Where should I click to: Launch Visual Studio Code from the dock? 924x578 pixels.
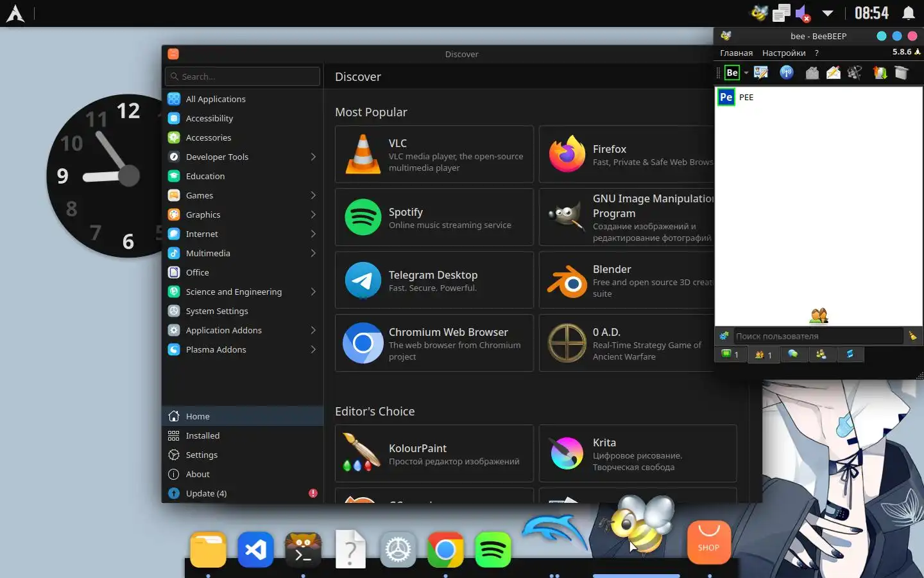click(255, 550)
